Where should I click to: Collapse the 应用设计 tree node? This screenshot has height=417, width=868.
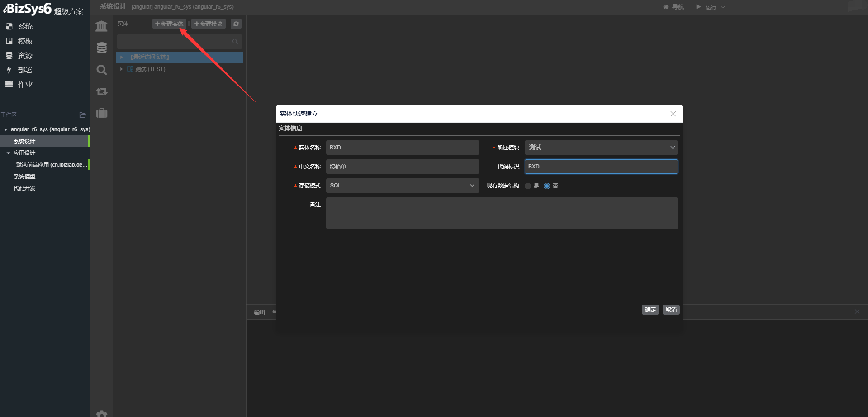coord(8,153)
